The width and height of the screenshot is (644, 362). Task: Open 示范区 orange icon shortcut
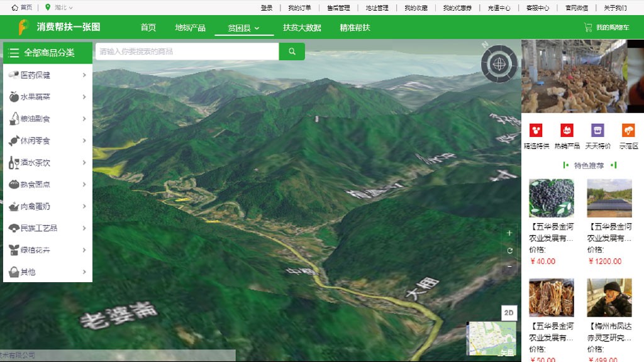pos(628,131)
